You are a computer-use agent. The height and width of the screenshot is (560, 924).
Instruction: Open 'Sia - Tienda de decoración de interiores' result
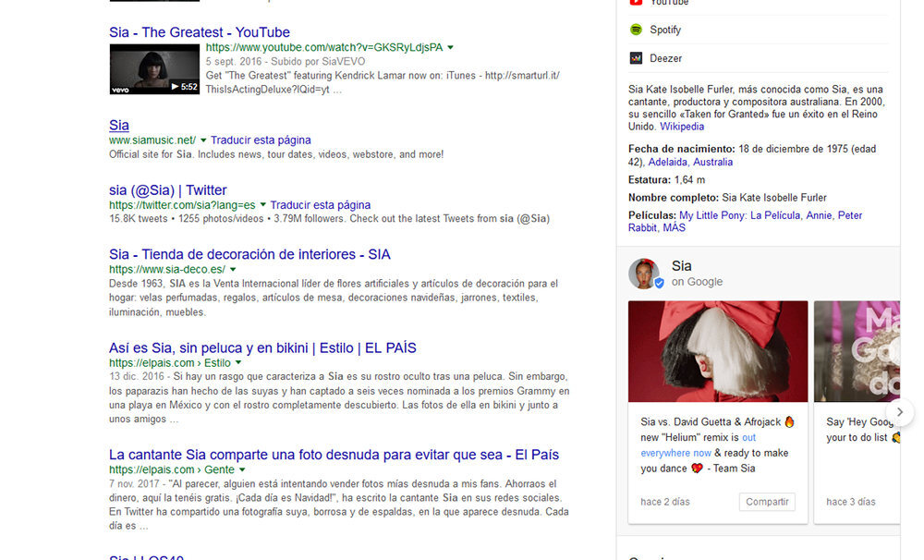249,255
